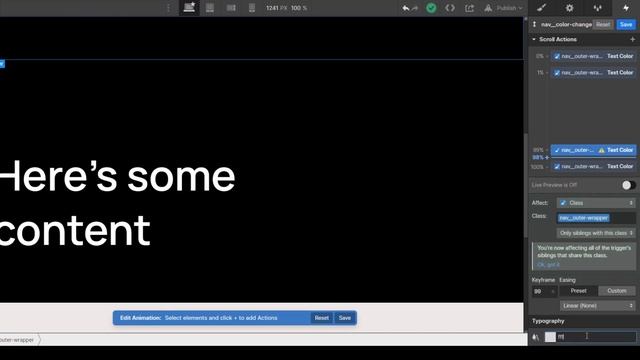Select the 0% Text Color action
Viewport: 640px width, 360px height.
coord(593,56)
